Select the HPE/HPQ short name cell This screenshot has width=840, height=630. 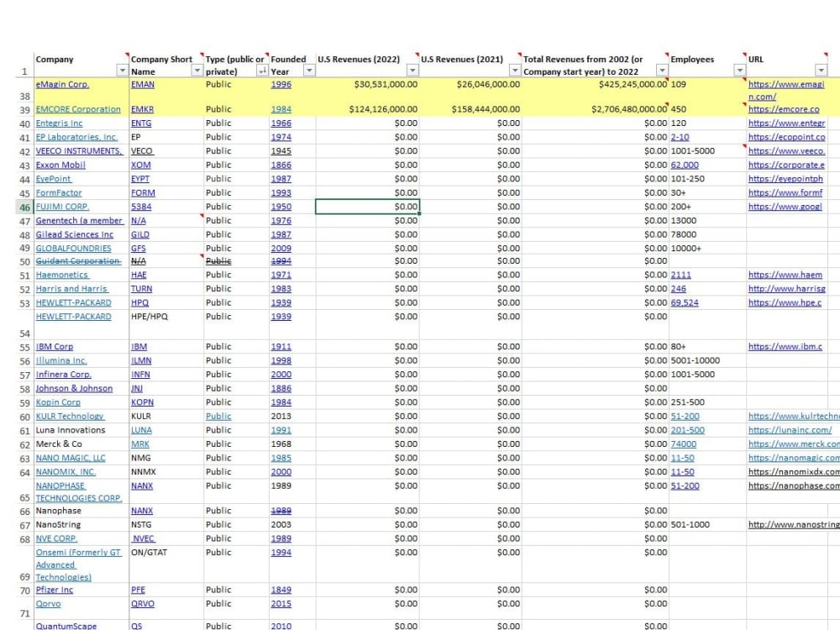pyautogui.click(x=166, y=324)
